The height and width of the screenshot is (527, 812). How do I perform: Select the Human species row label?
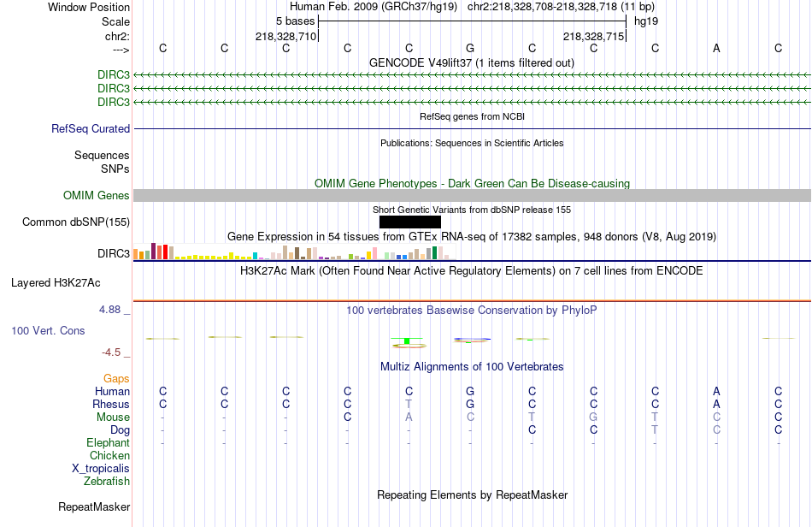[x=112, y=391]
